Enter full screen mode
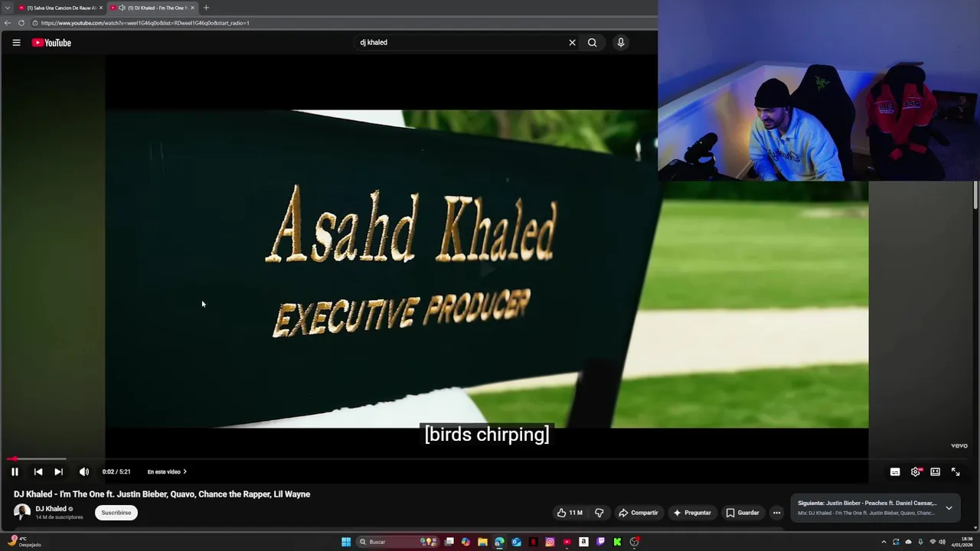This screenshot has width=980, height=551. 955,472
